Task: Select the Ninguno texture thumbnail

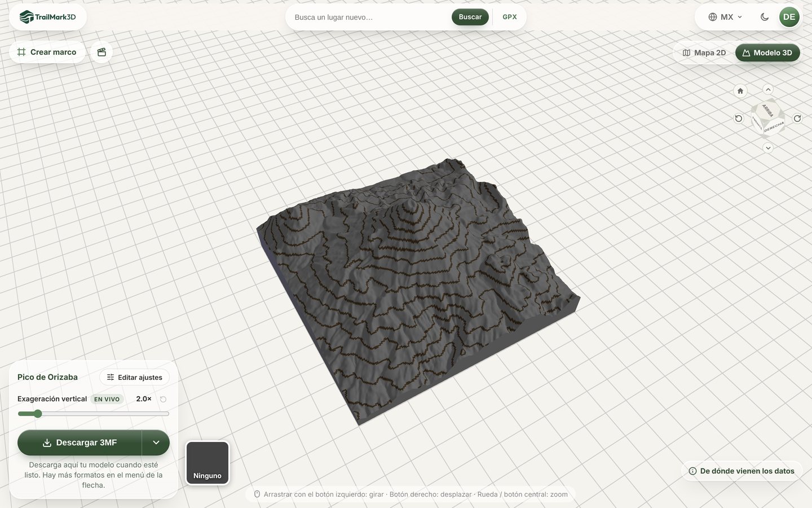Action: 208,463
